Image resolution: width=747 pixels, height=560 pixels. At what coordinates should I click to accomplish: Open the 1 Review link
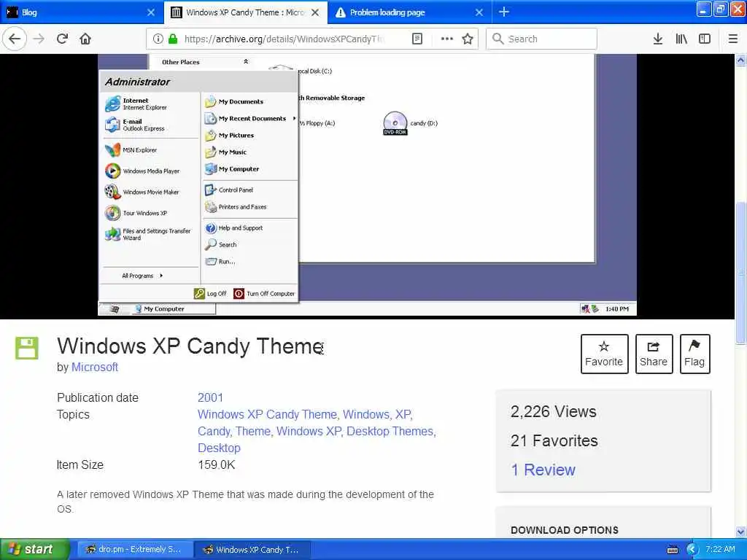coord(543,470)
